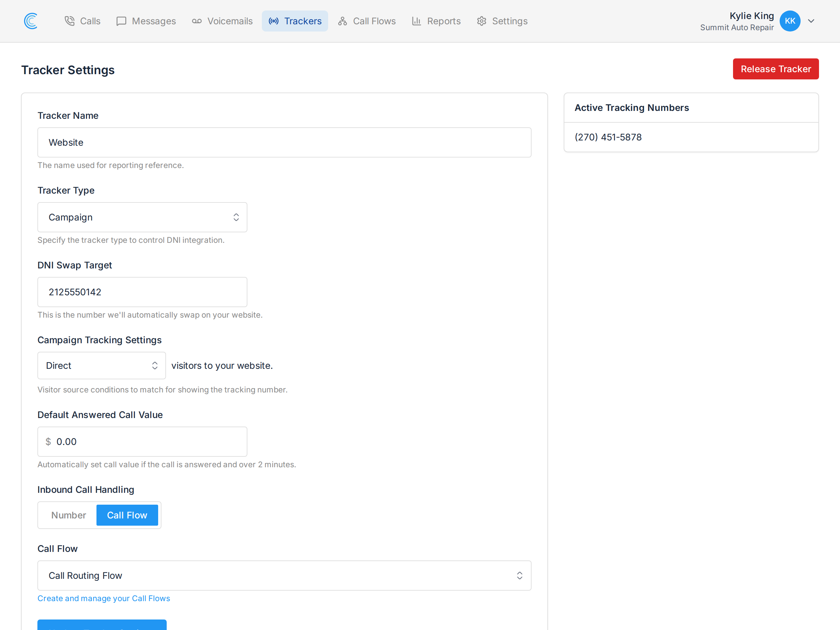Open the Tracker Type Campaign dropdown
Viewport: 840px width, 630px height.
pyautogui.click(x=142, y=217)
